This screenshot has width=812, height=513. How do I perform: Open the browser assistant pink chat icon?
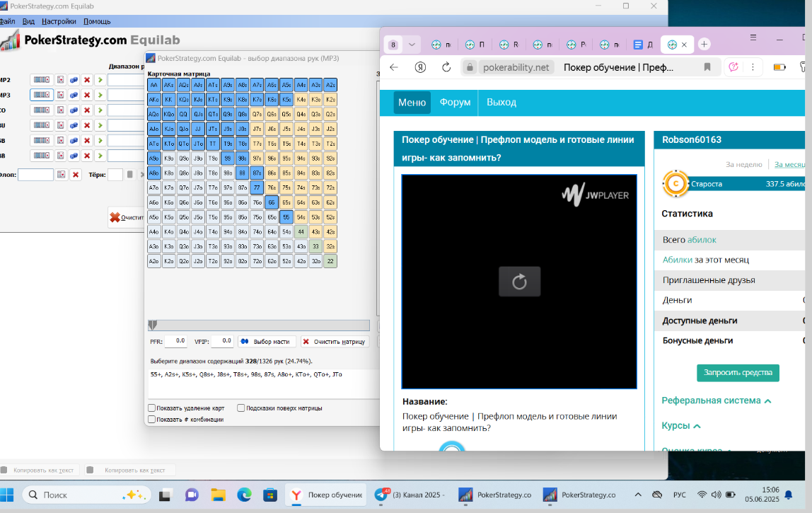pyautogui.click(x=733, y=67)
